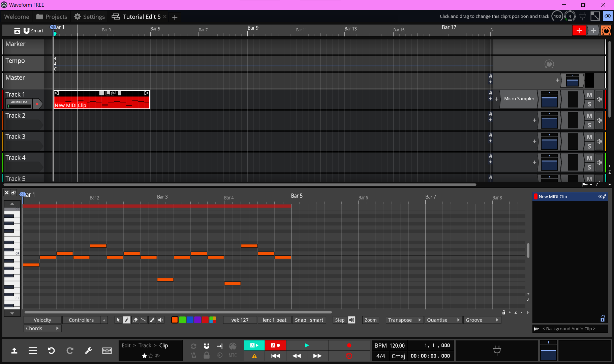Click the red add-plugin plus button
Screen dimensions: 614x364
tap(579, 30)
